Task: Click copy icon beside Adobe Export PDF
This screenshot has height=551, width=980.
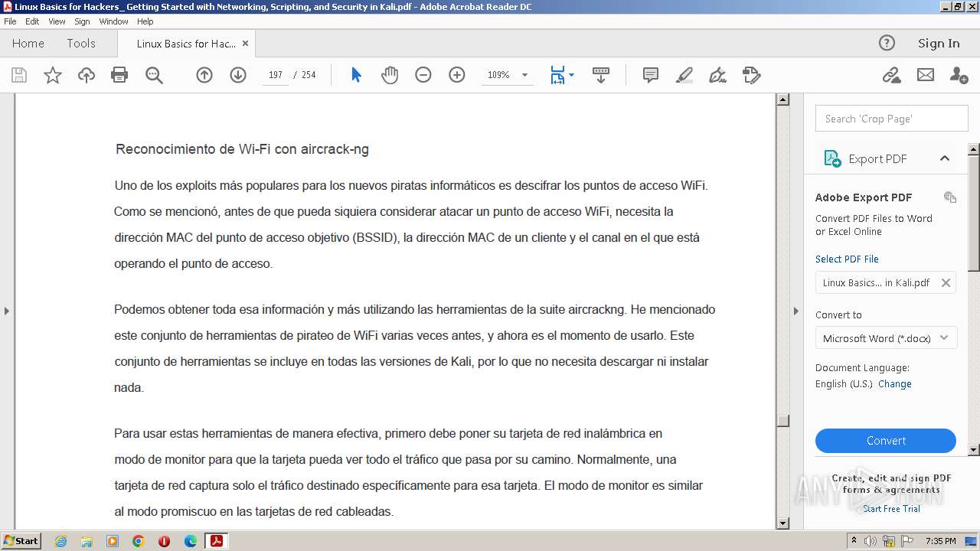Action: pyautogui.click(x=950, y=197)
